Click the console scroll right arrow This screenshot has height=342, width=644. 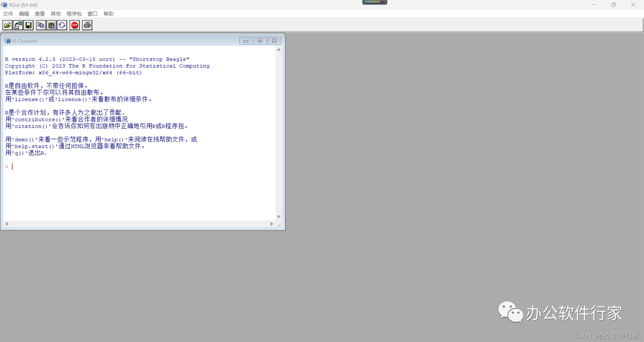(x=272, y=224)
